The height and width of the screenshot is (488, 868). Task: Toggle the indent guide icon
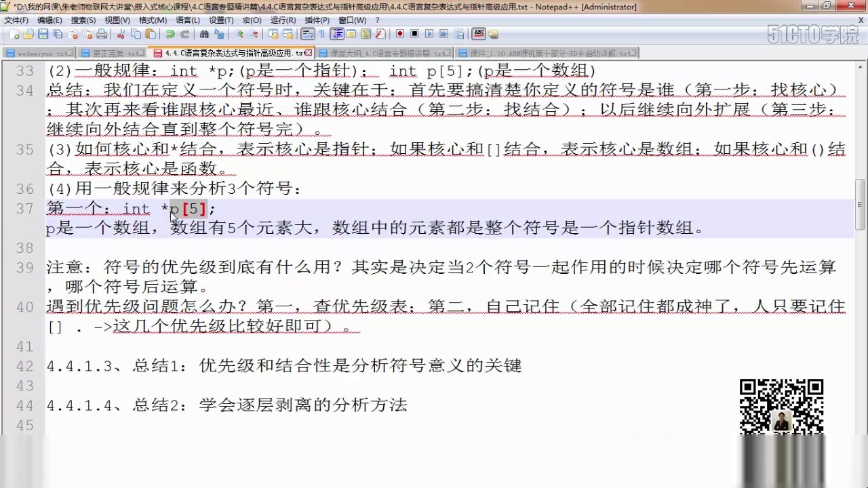point(337,34)
